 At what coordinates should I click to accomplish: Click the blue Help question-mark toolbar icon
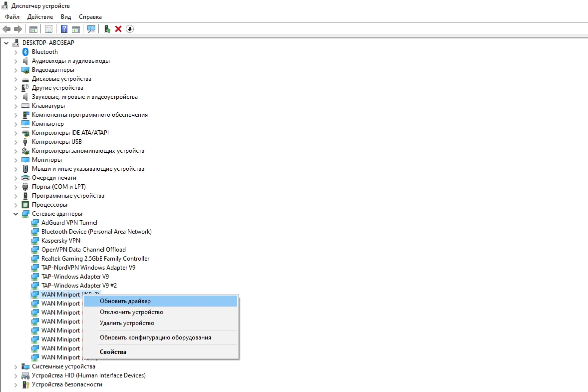[x=64, y=29]
